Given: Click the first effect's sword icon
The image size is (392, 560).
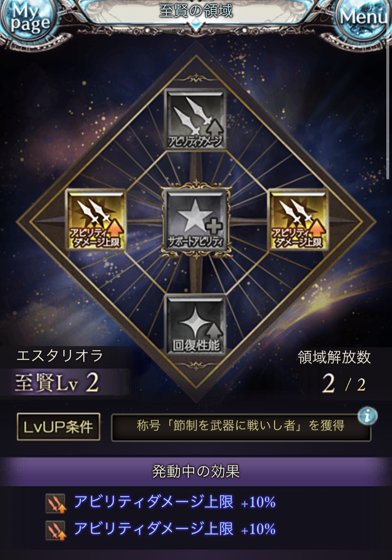Looking at the screenshot, I should click(56, 503).
